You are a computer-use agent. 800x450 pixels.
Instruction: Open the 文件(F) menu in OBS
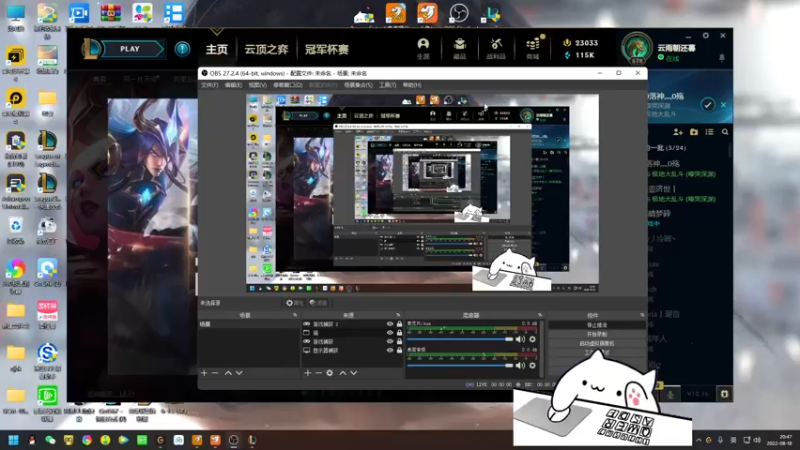[x=209, y=85]
